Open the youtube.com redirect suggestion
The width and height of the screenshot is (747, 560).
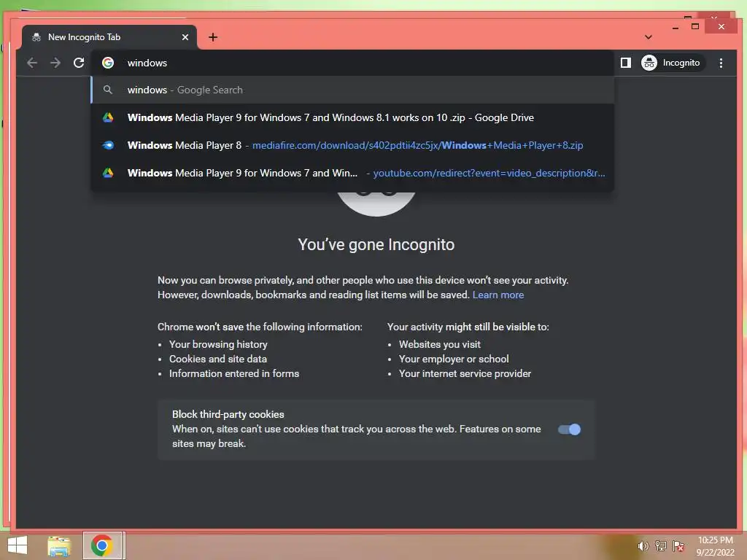[352, 173]
